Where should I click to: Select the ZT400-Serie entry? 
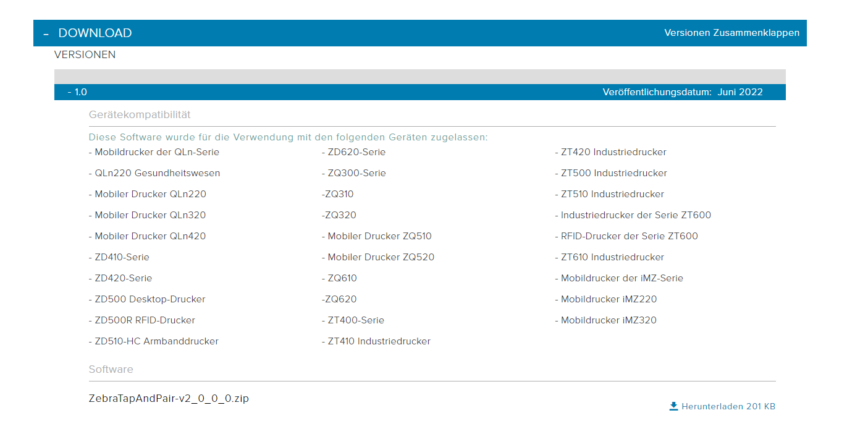coord(353,320)
